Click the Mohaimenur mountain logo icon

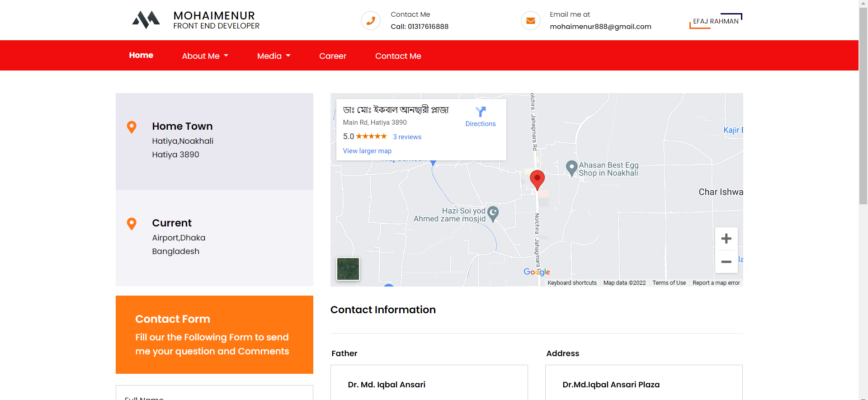pyautogui.click(x=146, y=20)
